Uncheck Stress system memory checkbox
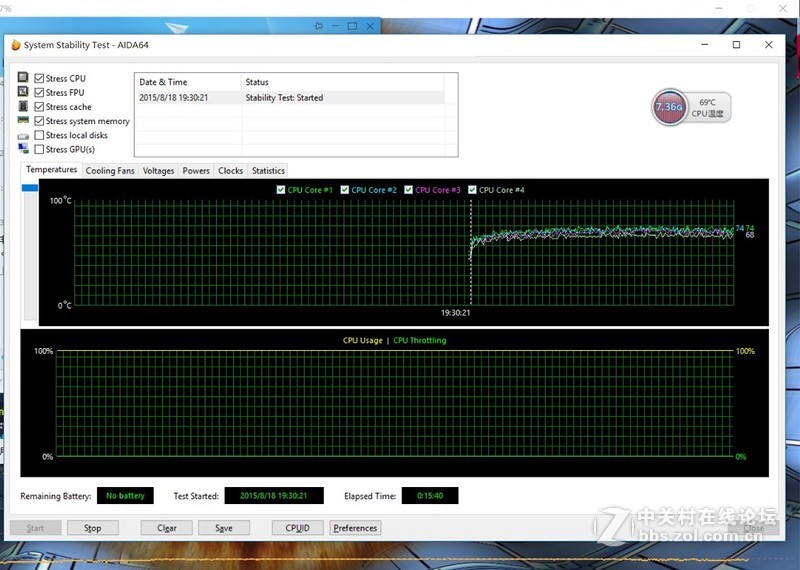 (x=39, y=121)
